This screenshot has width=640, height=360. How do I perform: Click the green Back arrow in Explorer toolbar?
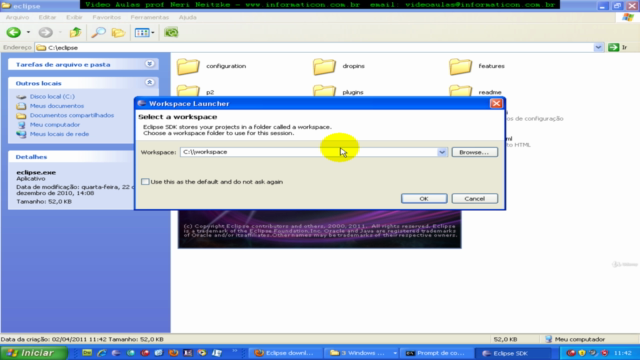tap(13, 32)
